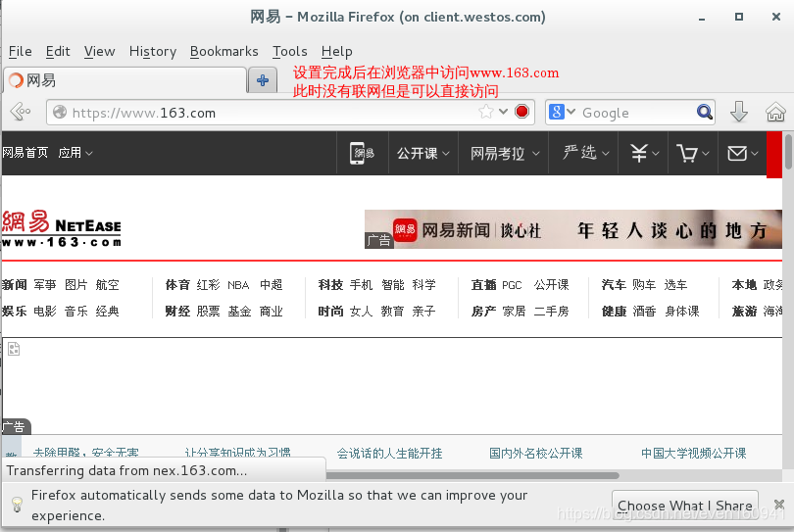This screenshot has width=794, height=532.
Task: Open the Help menu
Action: tap(337, 52)
